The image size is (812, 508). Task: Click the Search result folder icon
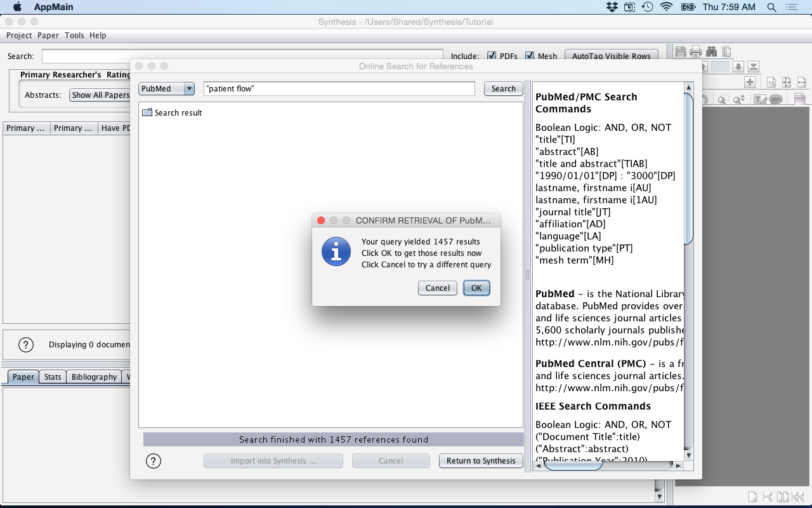click(147, 112)
